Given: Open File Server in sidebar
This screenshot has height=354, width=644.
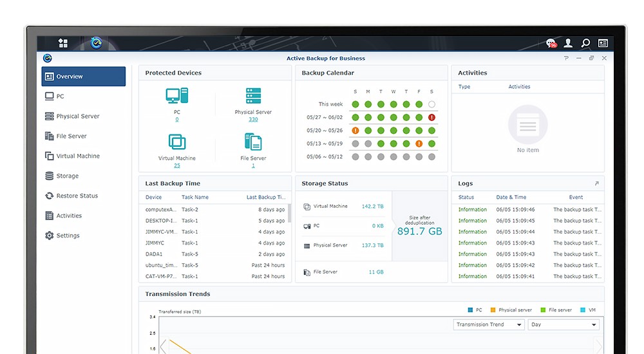Looking at the screenshot, I should (x=83, y=136).
